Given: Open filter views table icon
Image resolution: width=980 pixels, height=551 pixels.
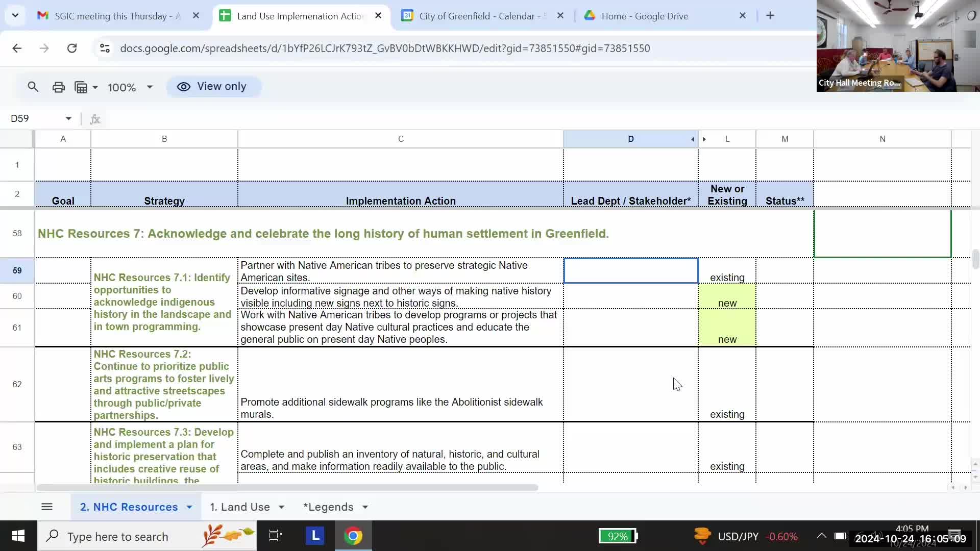Looking at the screenshot, I should [x=81, y=87].
